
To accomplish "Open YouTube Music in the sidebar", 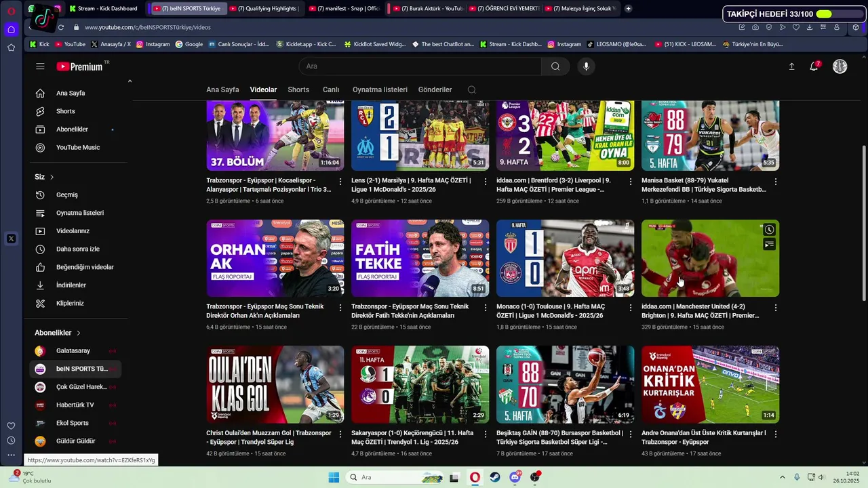I will click(x=78, y=147).
